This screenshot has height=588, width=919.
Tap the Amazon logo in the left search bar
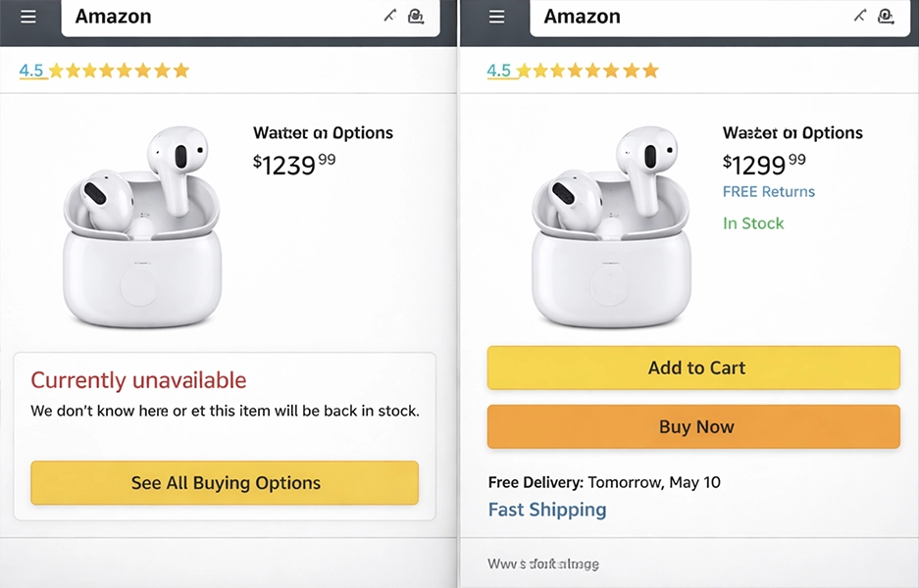[112, 17]
